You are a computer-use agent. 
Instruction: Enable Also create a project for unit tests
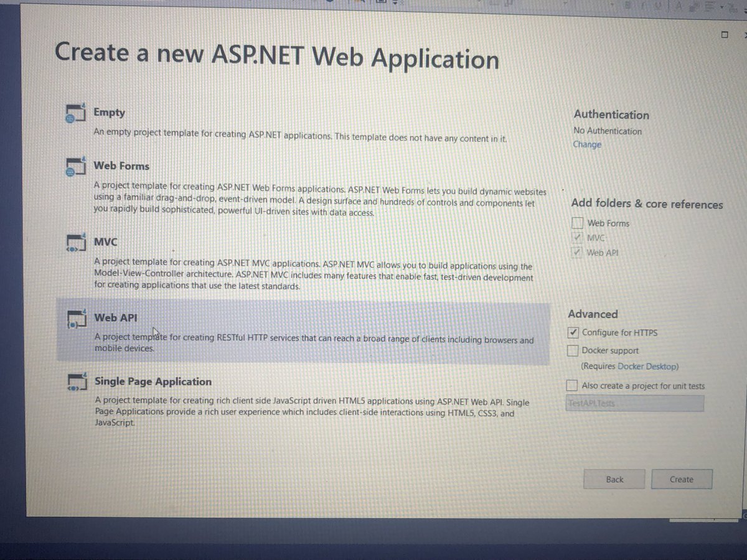(x=572, y=386)
